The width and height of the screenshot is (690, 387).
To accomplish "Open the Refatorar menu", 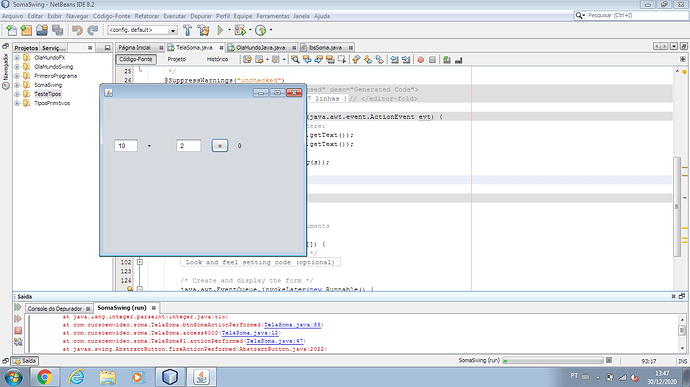I will pyautogui.click(x=147, y=16).
